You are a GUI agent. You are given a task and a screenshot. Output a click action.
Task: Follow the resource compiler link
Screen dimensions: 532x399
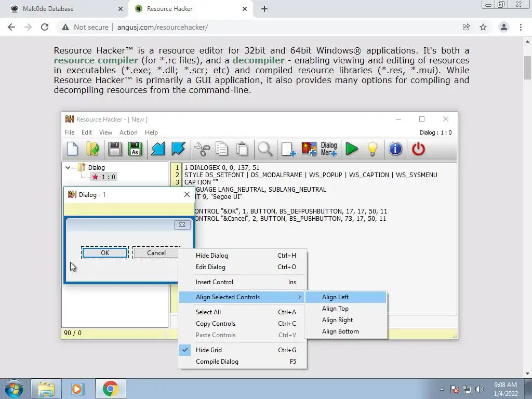tap(96, 60)
